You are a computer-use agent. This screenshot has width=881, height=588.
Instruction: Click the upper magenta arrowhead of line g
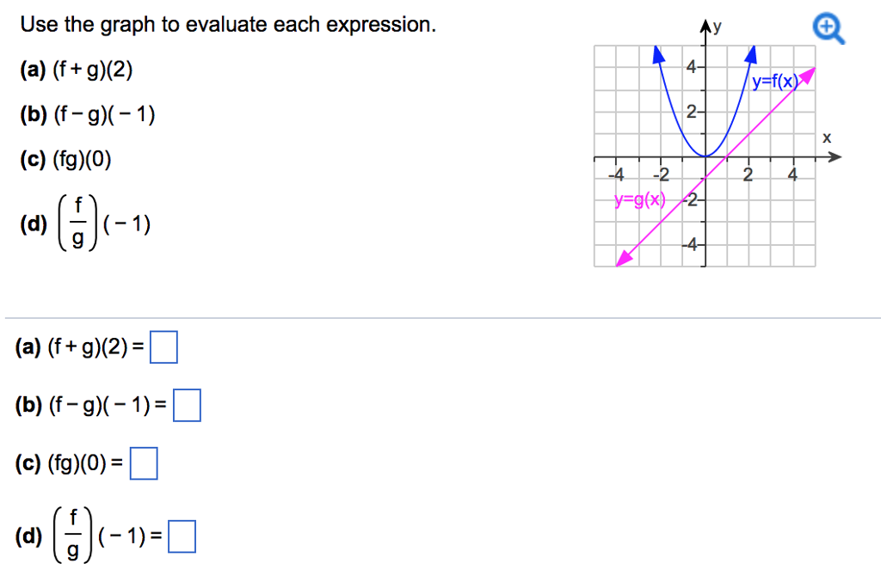[x=807, y=76]
